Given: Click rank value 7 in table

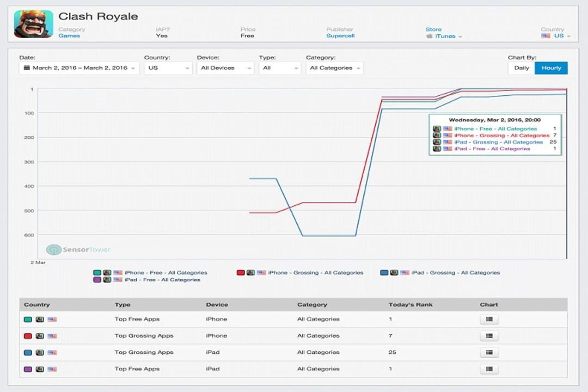Looking at the screenshot, I should click(390, 336).
